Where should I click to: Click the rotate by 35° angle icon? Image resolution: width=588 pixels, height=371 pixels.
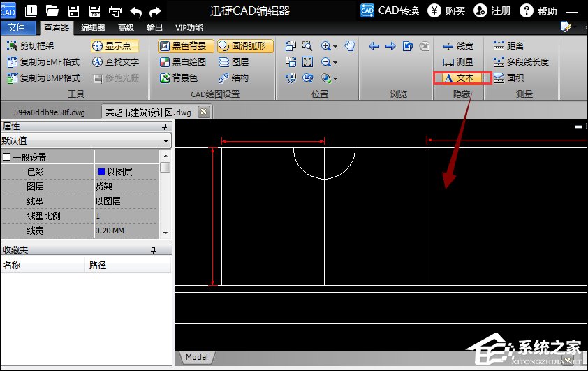[x=291, y=78]
